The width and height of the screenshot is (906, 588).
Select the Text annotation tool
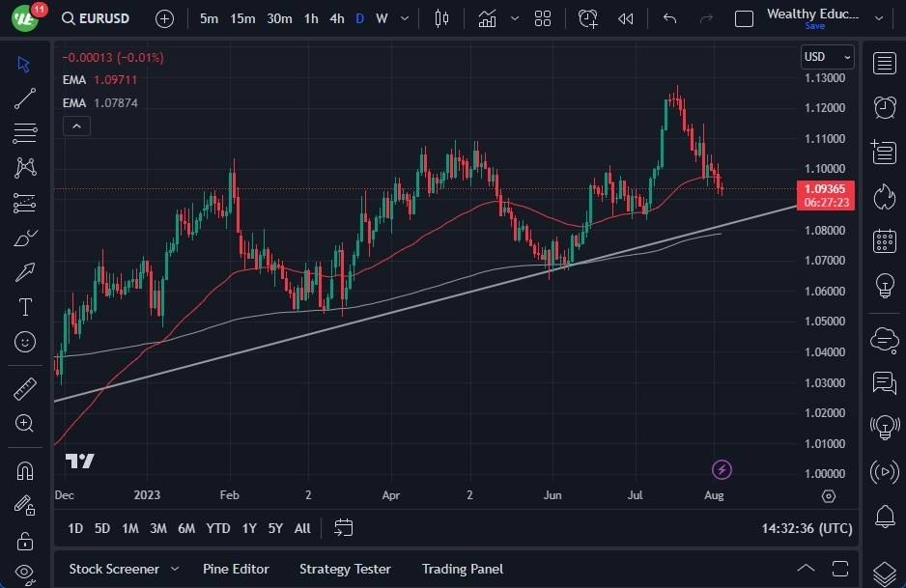[x=24, y=307]
